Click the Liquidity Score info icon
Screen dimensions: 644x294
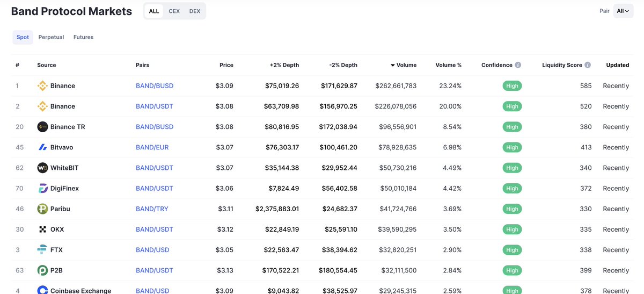pos(588,65)
